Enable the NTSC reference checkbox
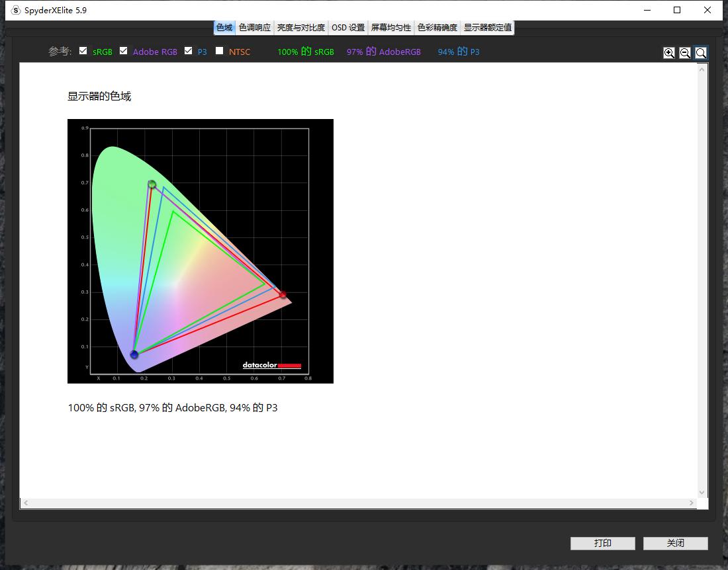 click(x=220, y=51)
